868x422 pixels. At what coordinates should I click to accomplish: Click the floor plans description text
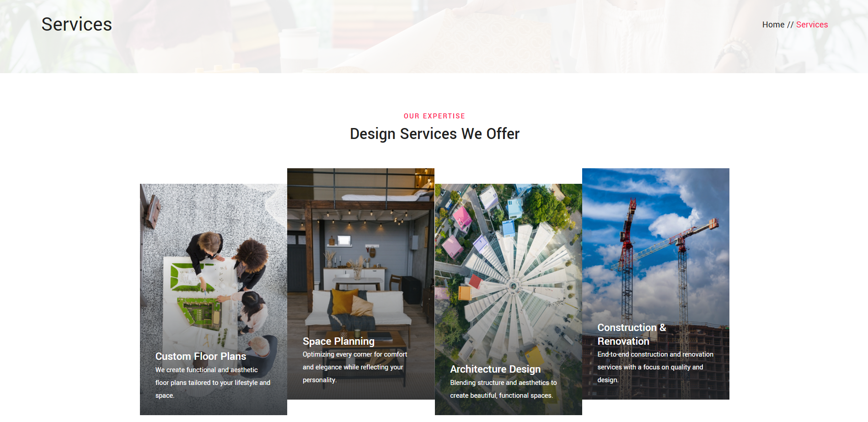click(213, 383)
